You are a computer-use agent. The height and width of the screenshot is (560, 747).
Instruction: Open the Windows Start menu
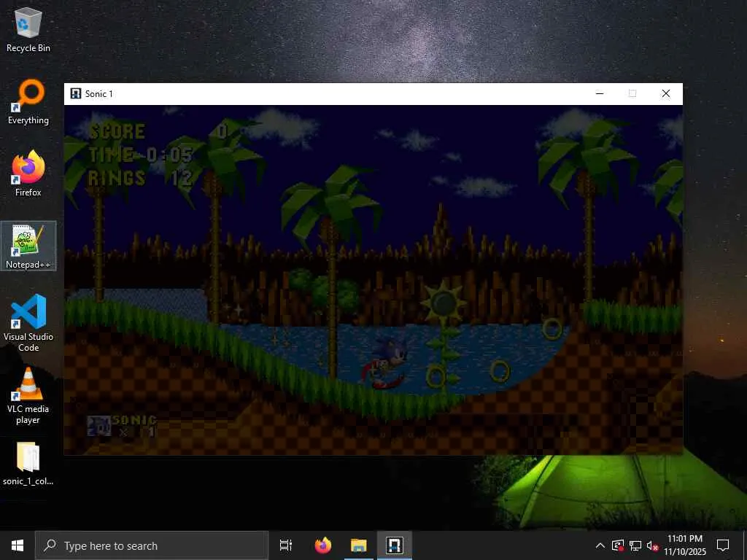tap(18, 545)
